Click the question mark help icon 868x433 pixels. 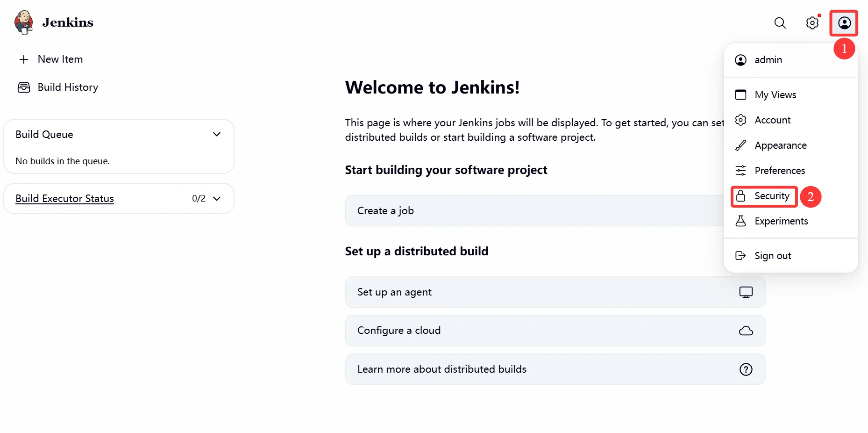point(746,369)
